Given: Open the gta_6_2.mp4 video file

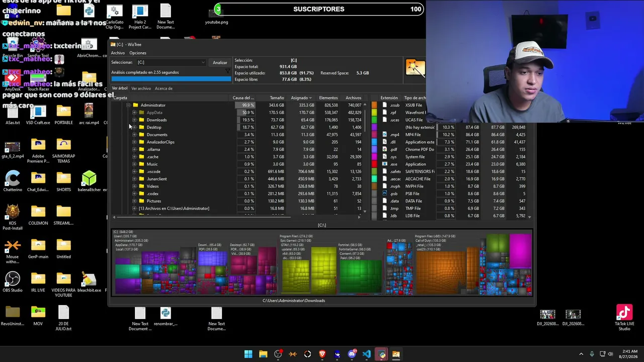Looking at the screenshot, I should point(13,149).
